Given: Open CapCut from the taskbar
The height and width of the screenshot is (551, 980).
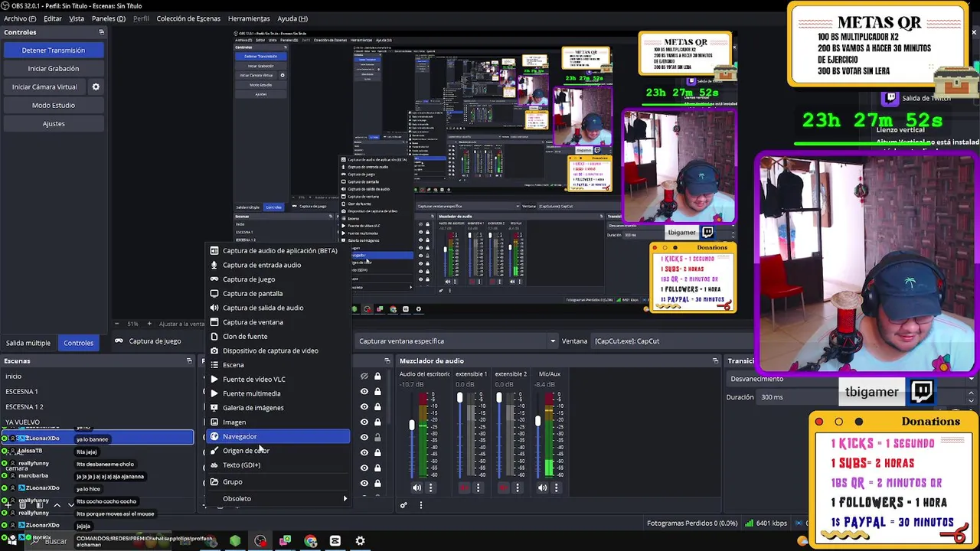Looking at the screenshot, I should tap(335, 541).
